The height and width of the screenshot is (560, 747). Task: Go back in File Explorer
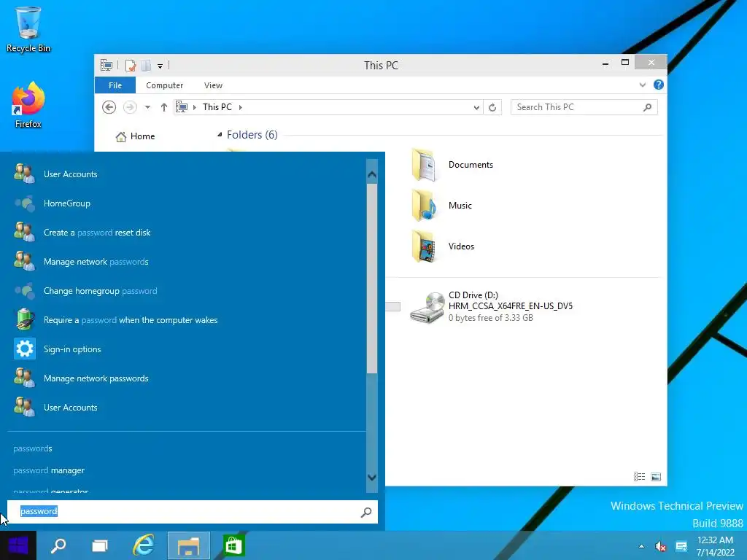click(109, 107)
